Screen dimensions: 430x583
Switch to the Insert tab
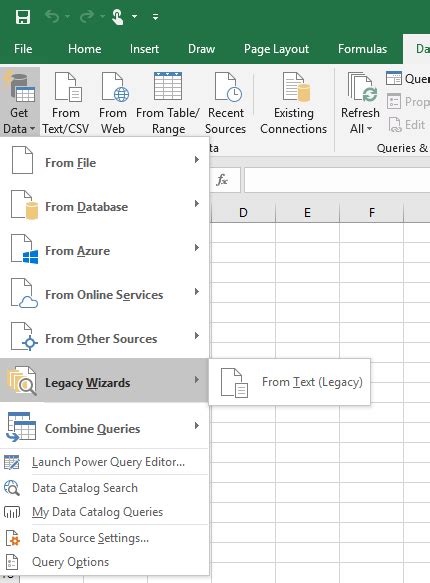144,49
